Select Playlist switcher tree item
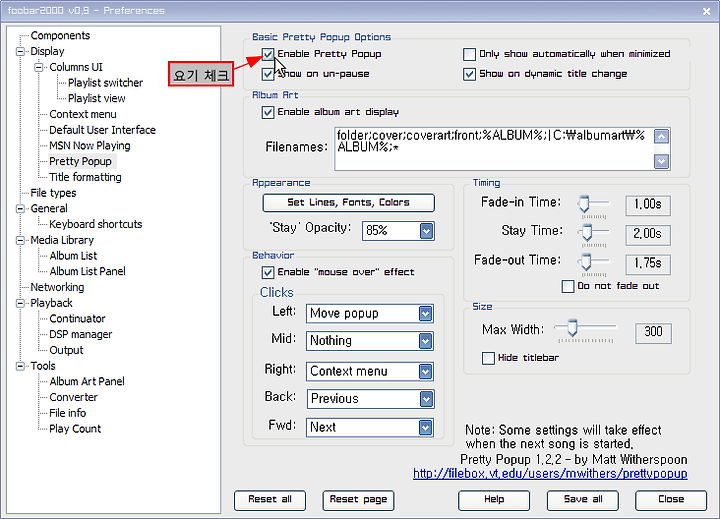Viewport: 720px width, 519px height. [105, 83]
